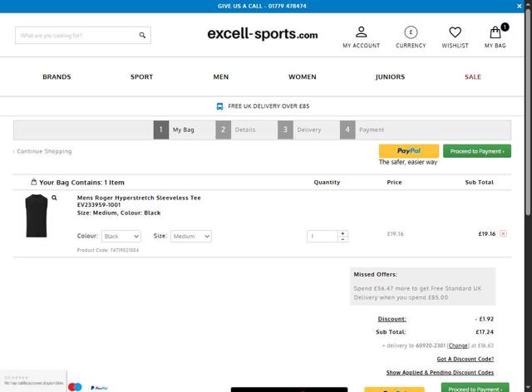This screenshot has width=532, height=392.
Task: Open the Sale menu
Action: click(473, 77)
